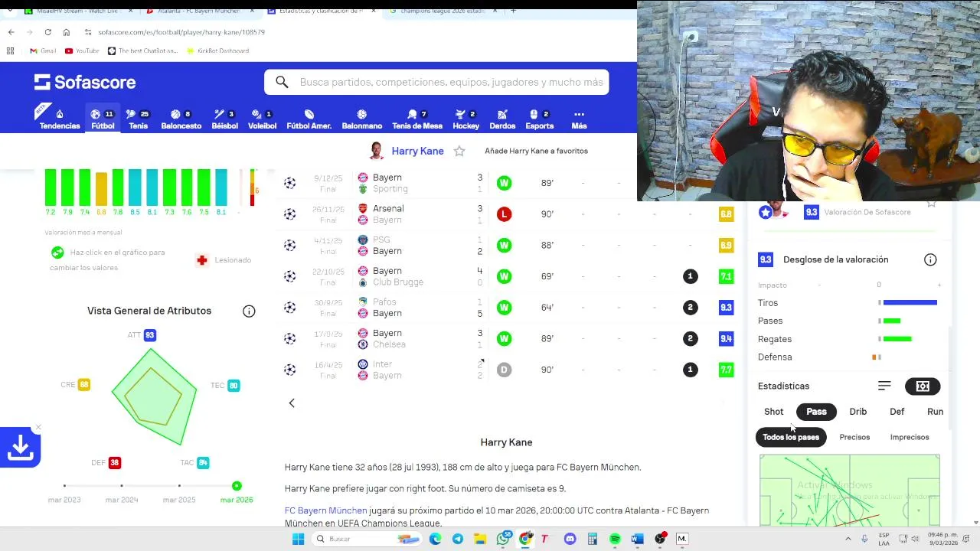Image resolution: width=980 pixels, height=551 pixels.
Task: Open the Hockey section
Action: 465,119
